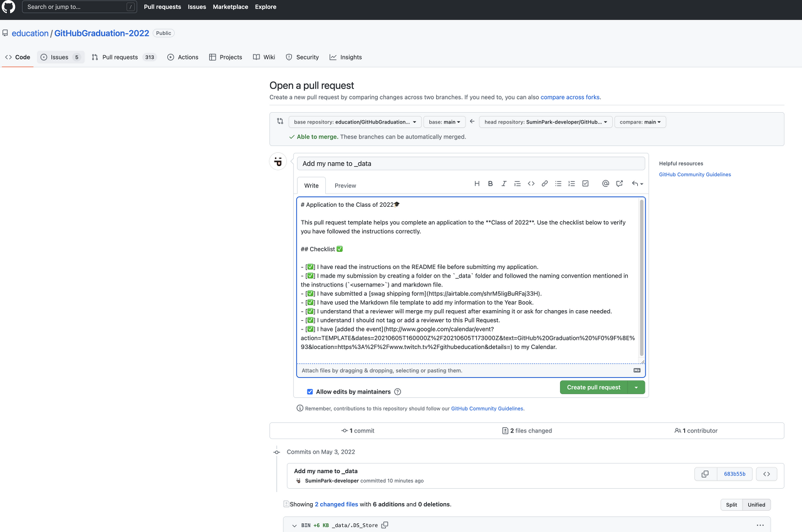This screenshot has height=532, width=802.
Task: Copy _data/.DS_Store file path
Action: [385, 525]
